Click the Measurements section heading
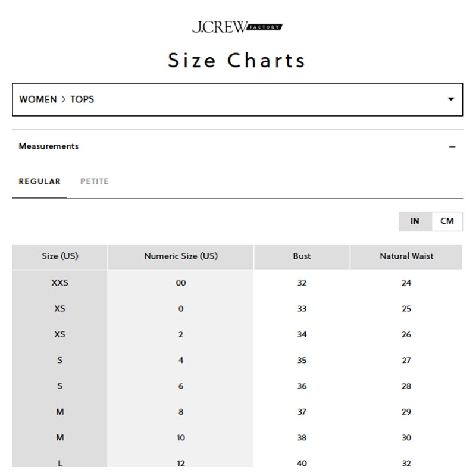This screenshot has height=476, width=476. (x=49, y=146)
